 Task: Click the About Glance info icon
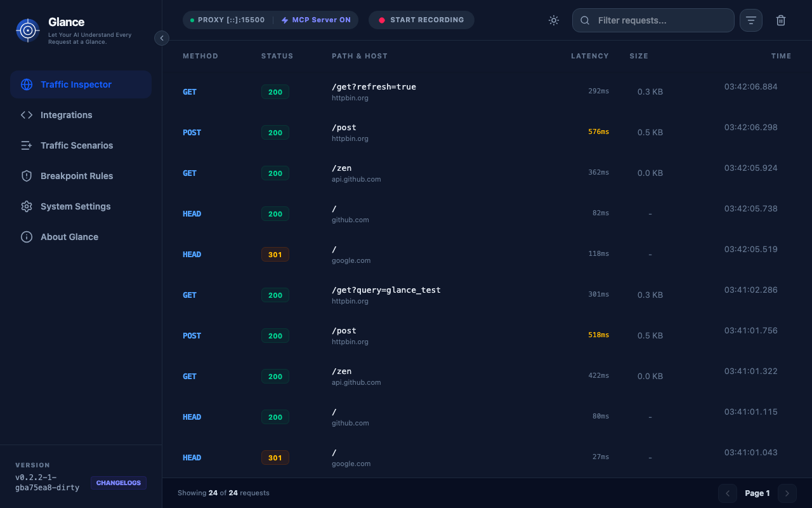coord(27,237)
